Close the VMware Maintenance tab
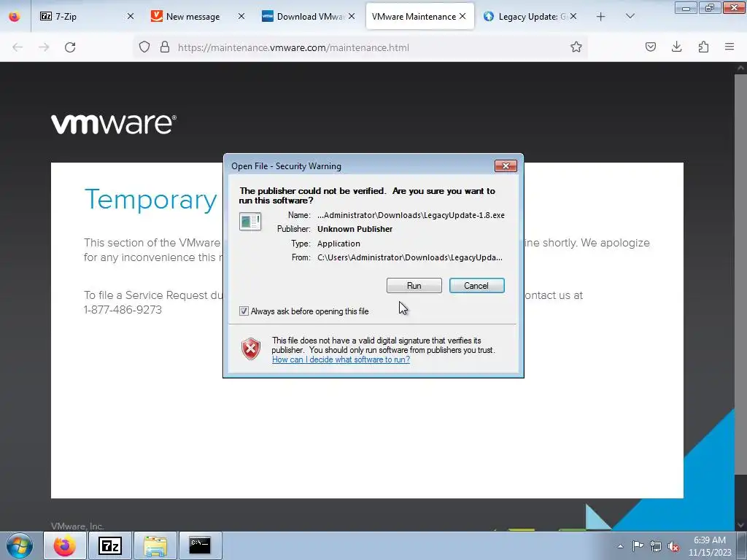Viewport: 747px width, 560px height. click(x=462, y=16)
